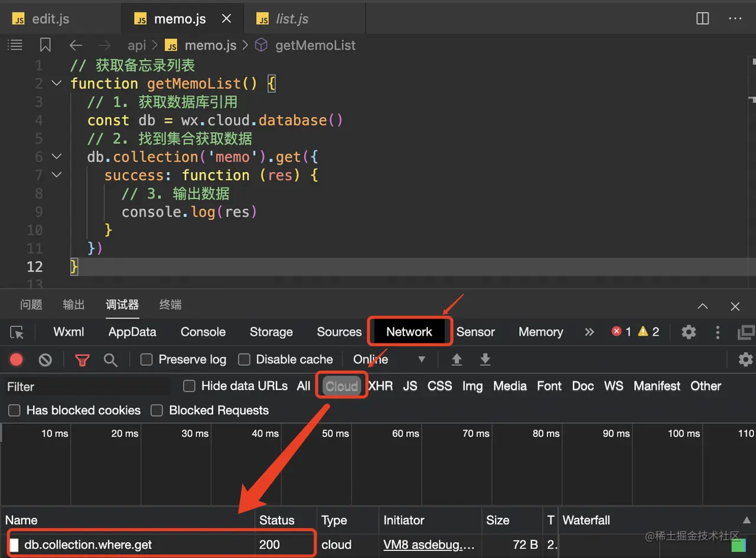
Task: Open network settings gear
Action: coord(745,359)
